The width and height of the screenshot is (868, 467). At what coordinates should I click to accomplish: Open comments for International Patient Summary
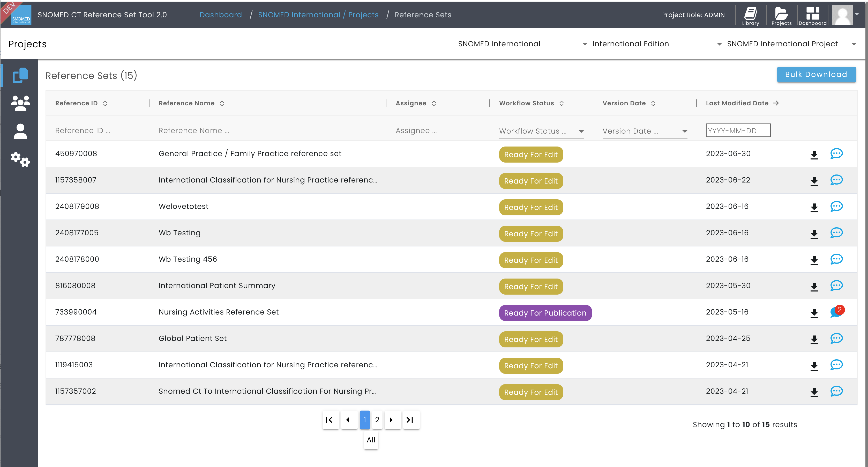836,286
